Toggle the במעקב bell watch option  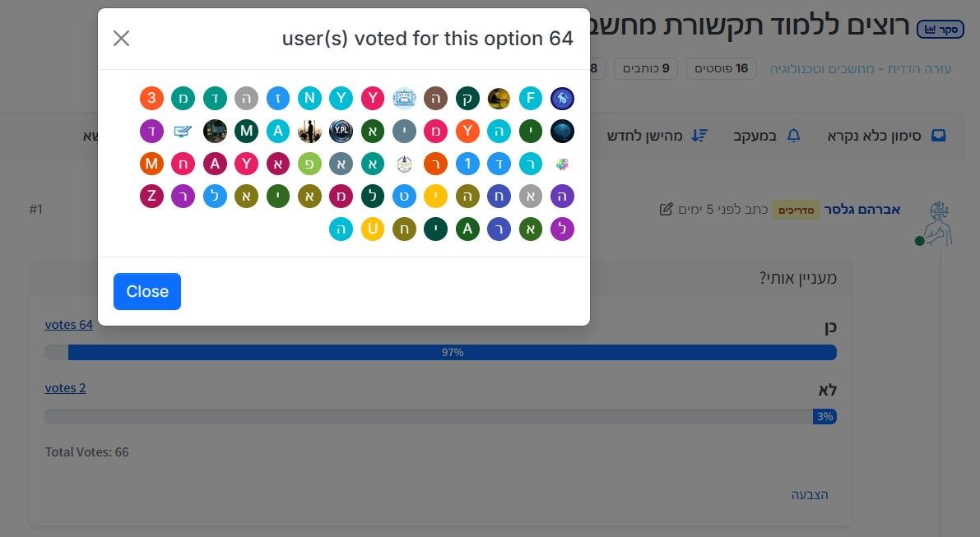pyautogui.click(x=766, y=136)
